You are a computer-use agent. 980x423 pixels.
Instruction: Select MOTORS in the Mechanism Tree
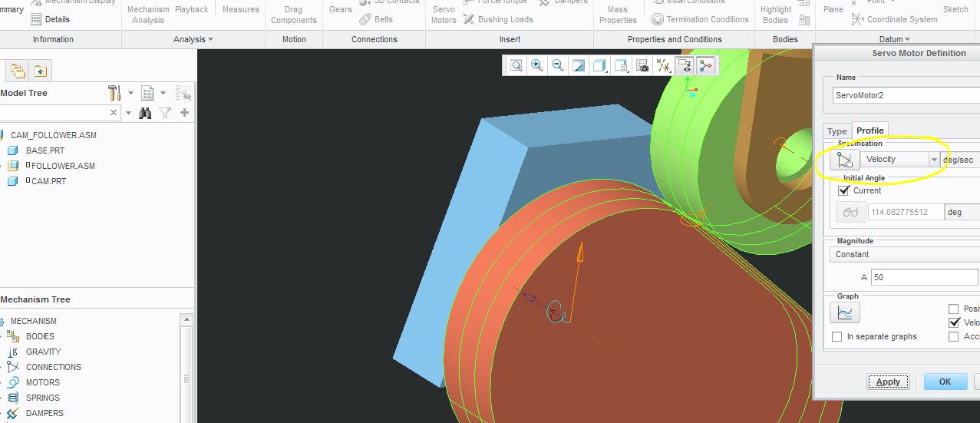tap(43, 382)
